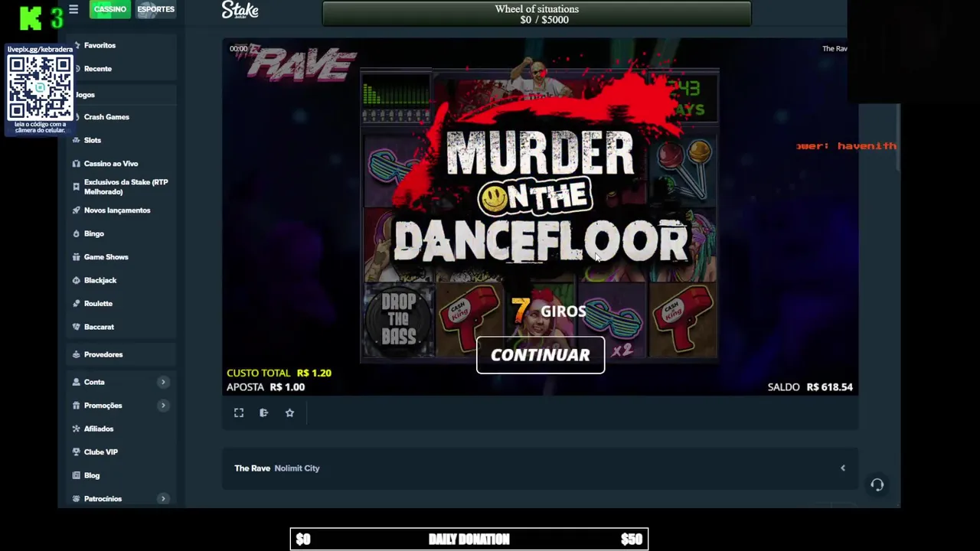Open Favoritos in the sidebar
This screenshot has width=980, height=551.
100,45
